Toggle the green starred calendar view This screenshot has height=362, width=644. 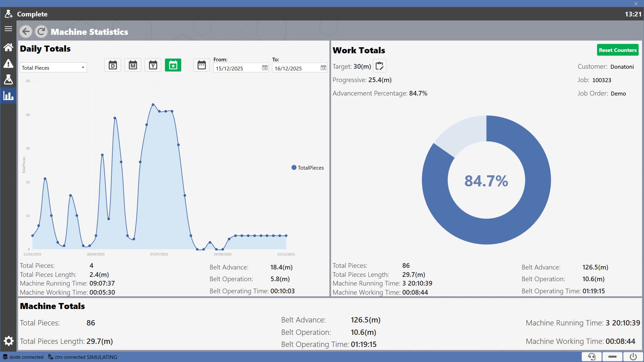click(173, 65)
